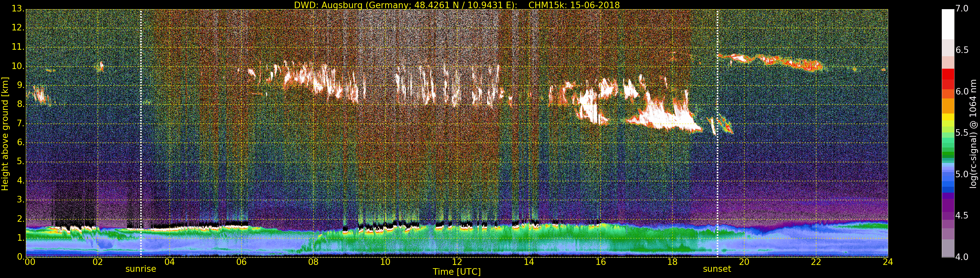Click the colorbar value label '7.0'

(x=962, y=9)
